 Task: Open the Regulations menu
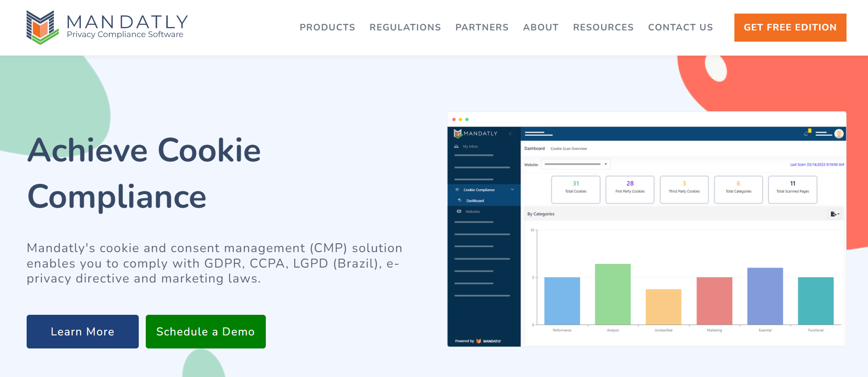(x=405, y=28)
